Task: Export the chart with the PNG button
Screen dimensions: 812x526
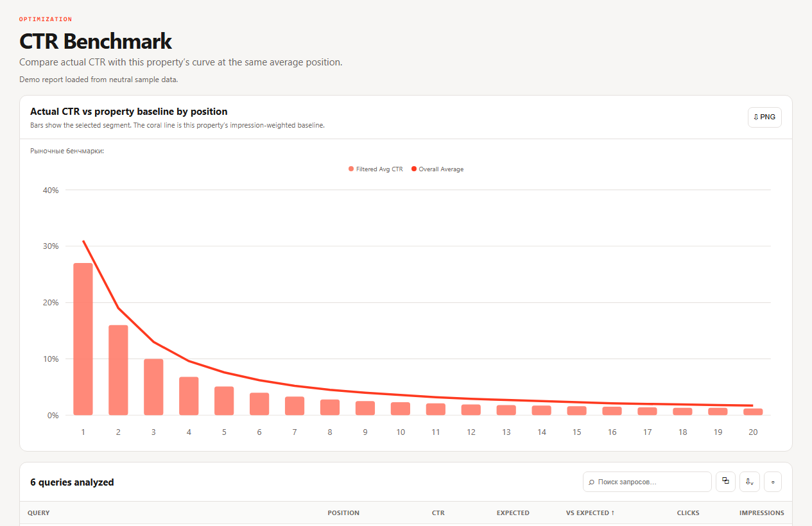Action: pyautogui.click(x=764, y=117)
